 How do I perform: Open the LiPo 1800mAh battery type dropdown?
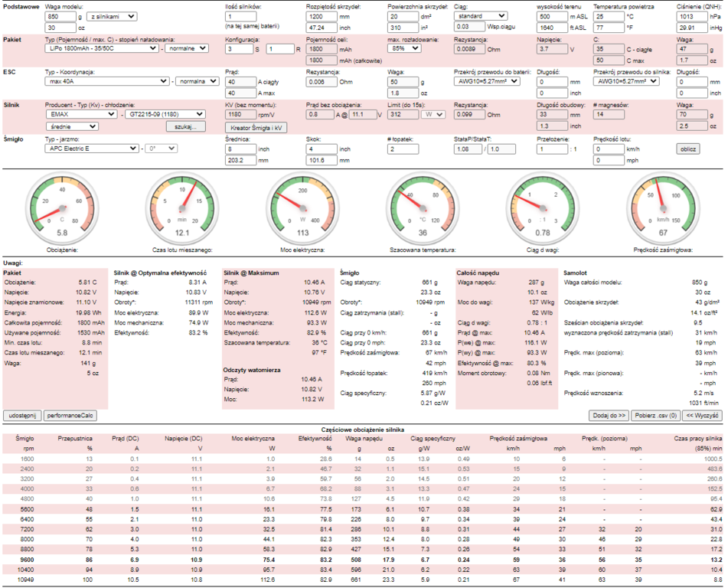coord(103,48)
